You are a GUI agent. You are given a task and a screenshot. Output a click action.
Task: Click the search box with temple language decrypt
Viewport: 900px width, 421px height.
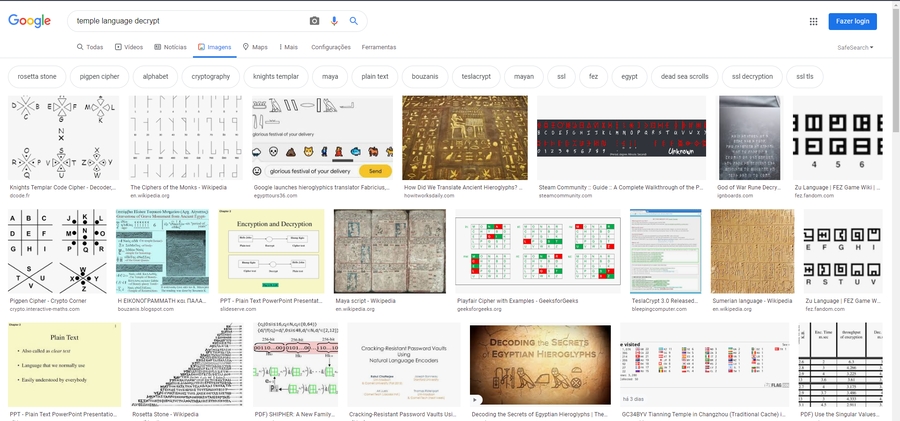click(185, 21)
